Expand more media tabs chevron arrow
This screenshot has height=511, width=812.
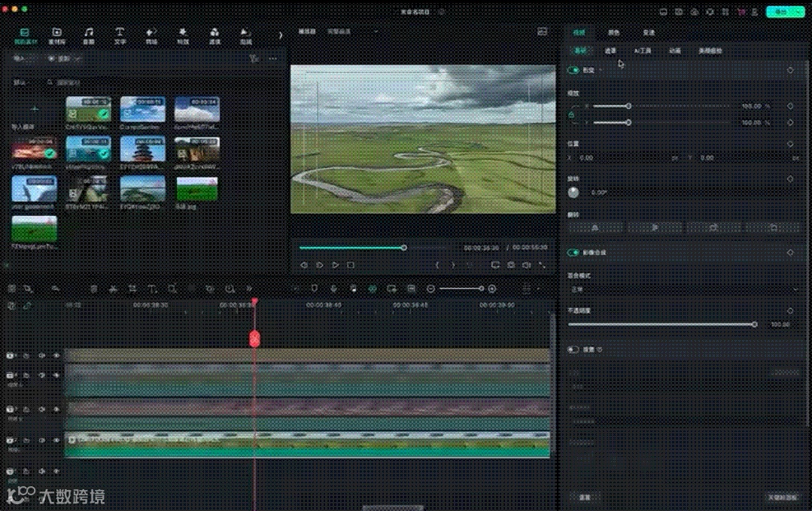[281, 35]
